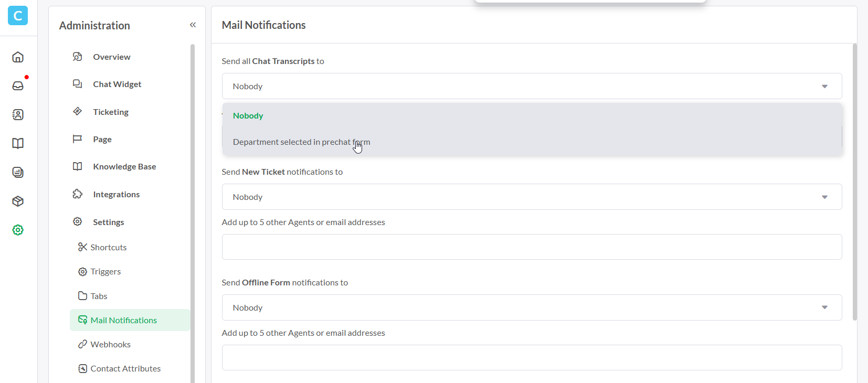
Task: Open the Chat Widget section
Action: pyautogui.click(x=117, y=84)
